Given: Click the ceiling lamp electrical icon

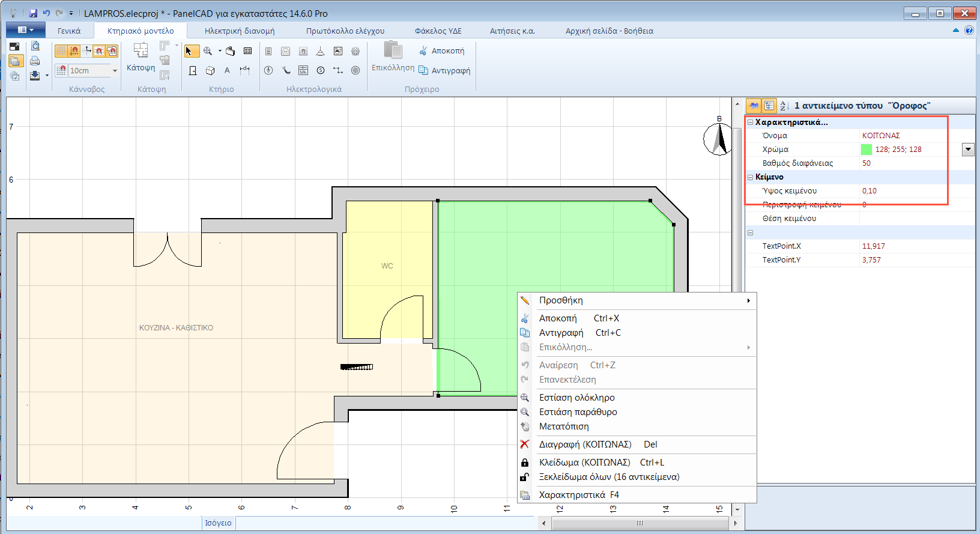Looking at the screenshot, I should [x=321, y=52].
